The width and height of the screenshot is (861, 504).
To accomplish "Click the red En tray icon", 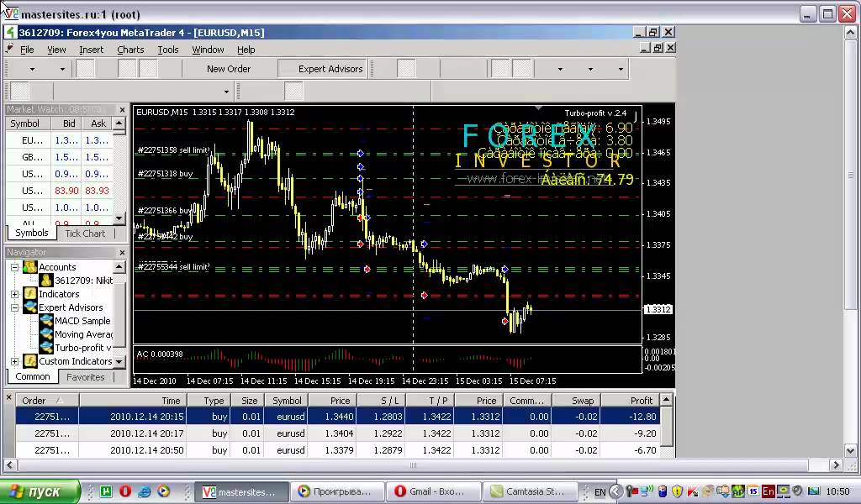I will pos(768,491).
